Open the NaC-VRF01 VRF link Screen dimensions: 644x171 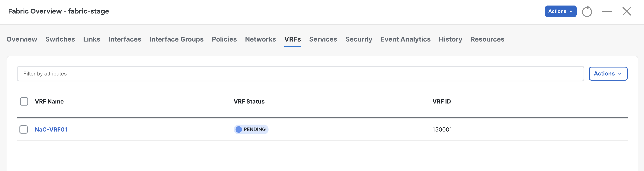coord(51,129)
